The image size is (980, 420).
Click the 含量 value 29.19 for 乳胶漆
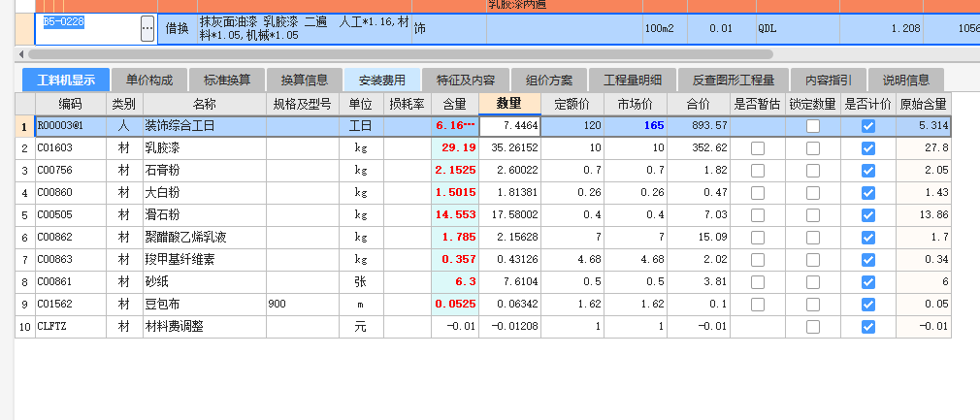click(x=455, y=147)
